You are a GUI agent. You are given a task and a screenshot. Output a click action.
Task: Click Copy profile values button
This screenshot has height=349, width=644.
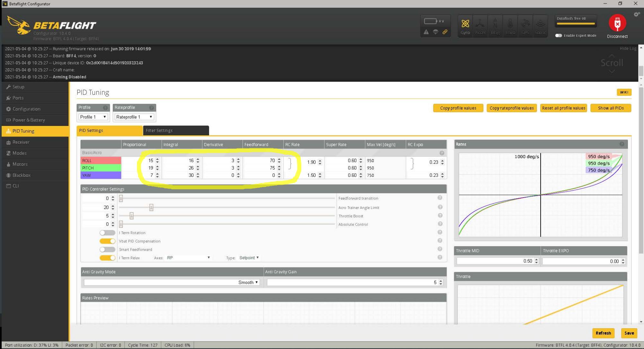coord(458,108)
